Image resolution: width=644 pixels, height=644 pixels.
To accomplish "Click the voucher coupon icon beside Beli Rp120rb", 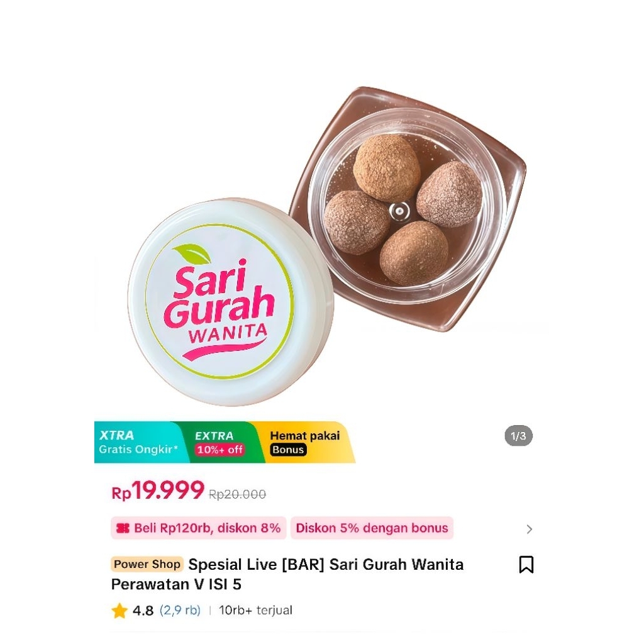I will (x=123, y=528).
